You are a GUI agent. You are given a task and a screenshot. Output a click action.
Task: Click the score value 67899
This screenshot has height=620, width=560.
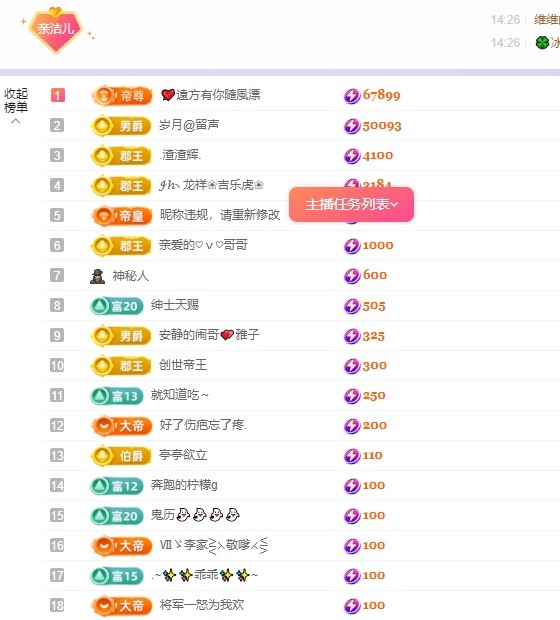tap(382, 95)
